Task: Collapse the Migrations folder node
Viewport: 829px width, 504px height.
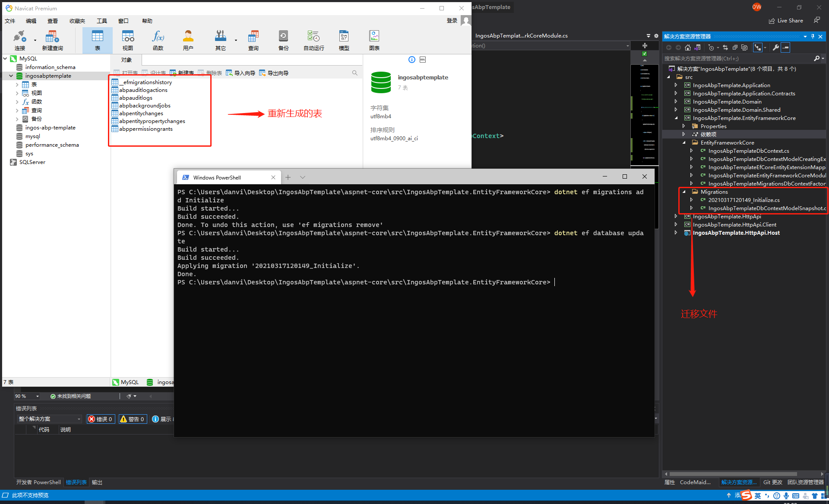Action: 684,192
